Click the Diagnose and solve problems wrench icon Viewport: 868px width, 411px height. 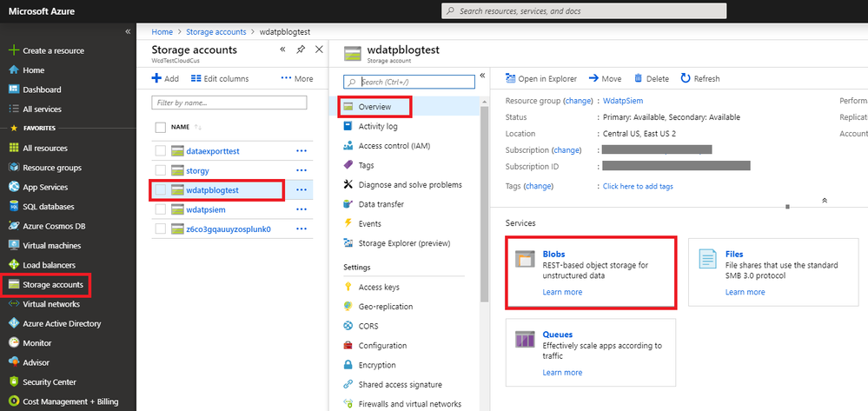(348, 184)
